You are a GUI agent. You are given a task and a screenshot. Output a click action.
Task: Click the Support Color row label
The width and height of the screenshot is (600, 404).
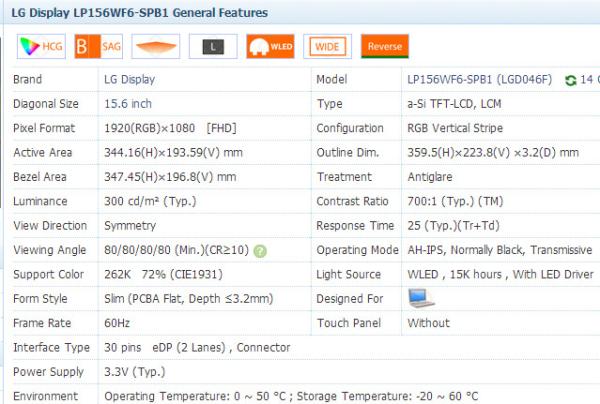point(49,274)
